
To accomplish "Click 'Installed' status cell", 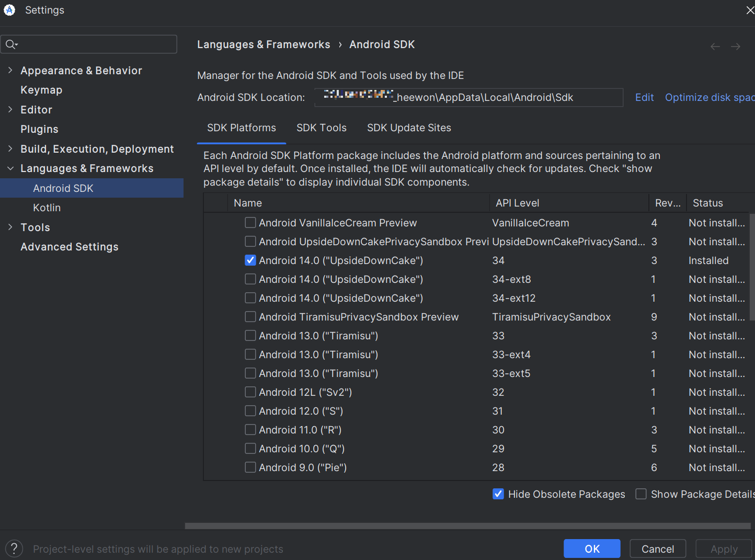I will click(708, 260).
